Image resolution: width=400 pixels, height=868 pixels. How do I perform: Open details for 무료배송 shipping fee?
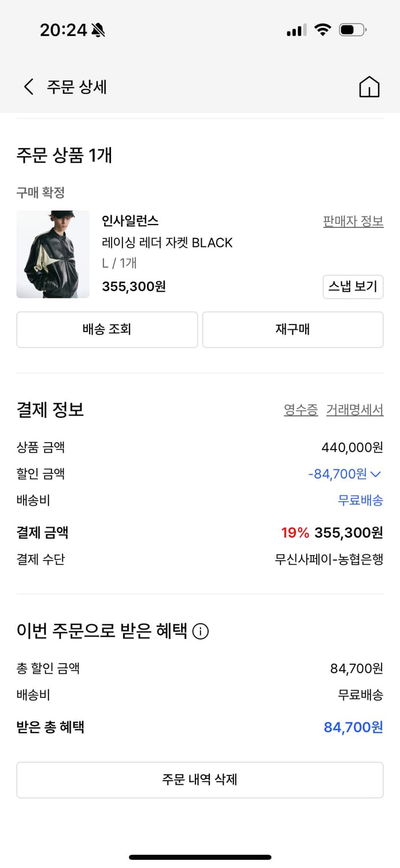pos(360,501)
